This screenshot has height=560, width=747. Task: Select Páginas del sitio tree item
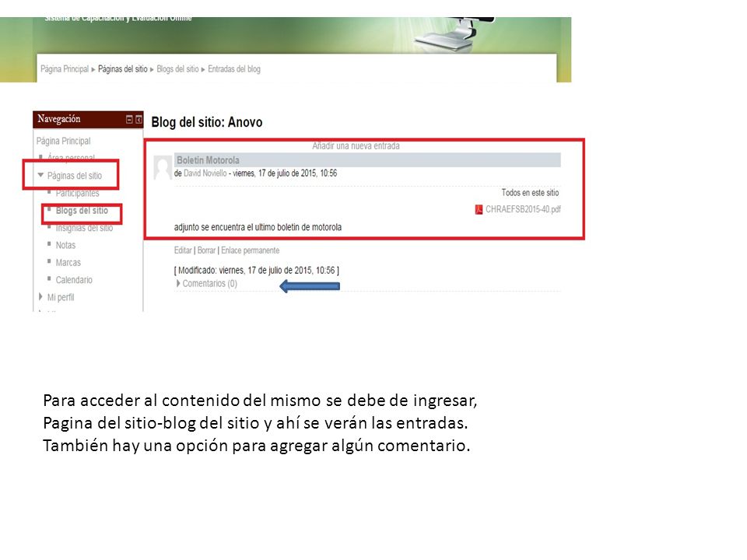75,176
